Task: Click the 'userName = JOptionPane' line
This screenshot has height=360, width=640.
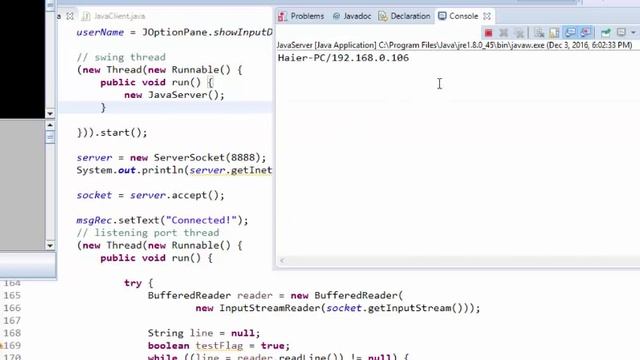Action: [x=174, y=32]
